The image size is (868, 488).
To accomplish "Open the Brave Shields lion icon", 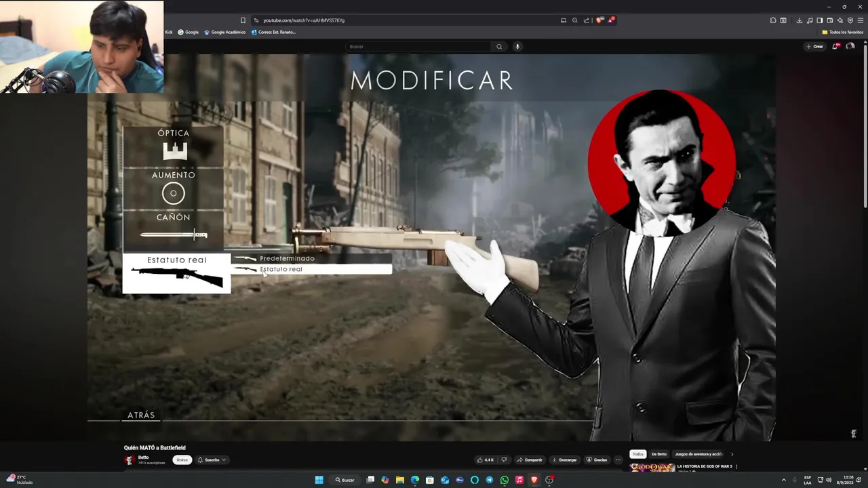I will [599, 20].
